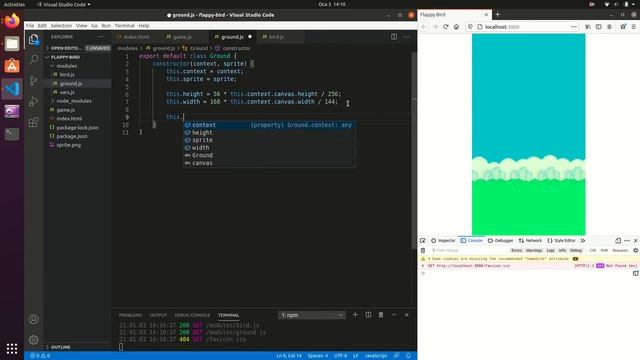640x360 pixels.
Task: Open the Source Control view
Action: click(x=33, y=80)
